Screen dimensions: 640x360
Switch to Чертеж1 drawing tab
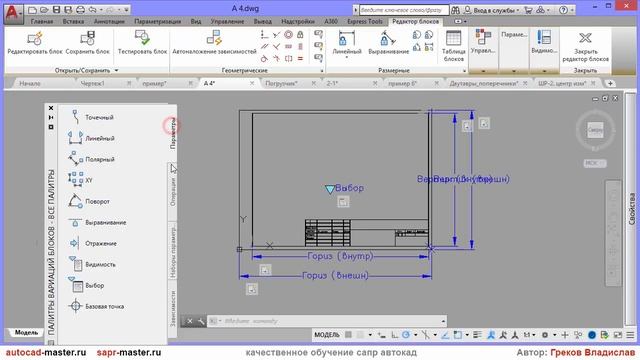coord(92,83)
